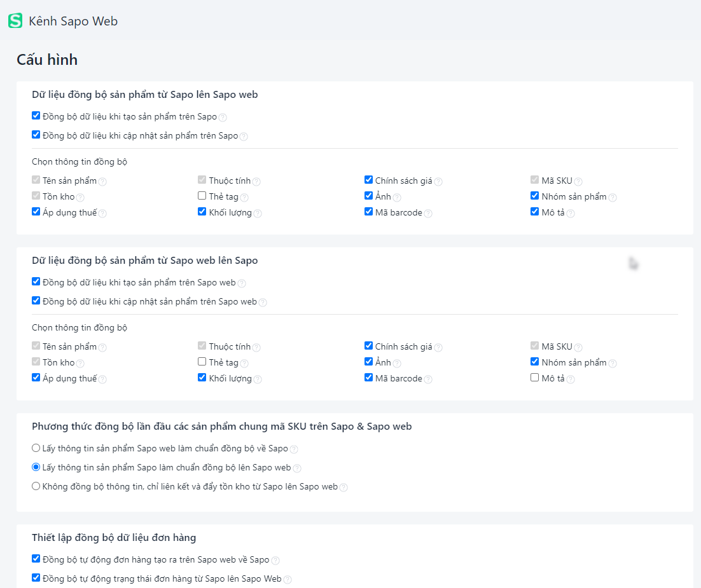Screen dimensions: 701x588
Task: Click help icon next to Lấy thông tin sản phẩm Sapo web làm chuẩn
Action: 294,449
